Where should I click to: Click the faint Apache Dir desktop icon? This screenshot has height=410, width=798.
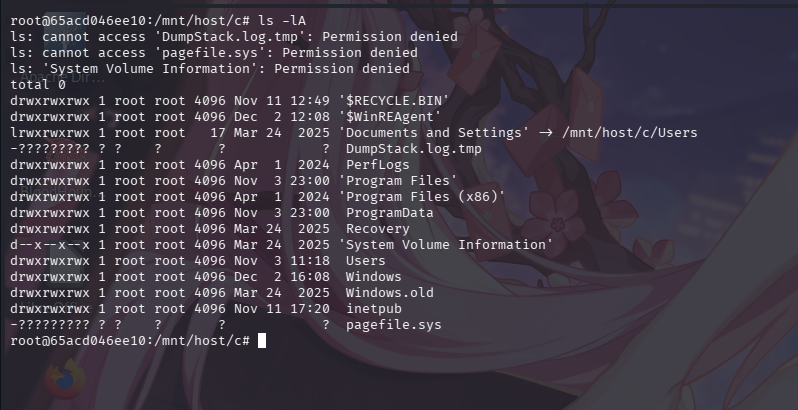[x=60, y=78]
